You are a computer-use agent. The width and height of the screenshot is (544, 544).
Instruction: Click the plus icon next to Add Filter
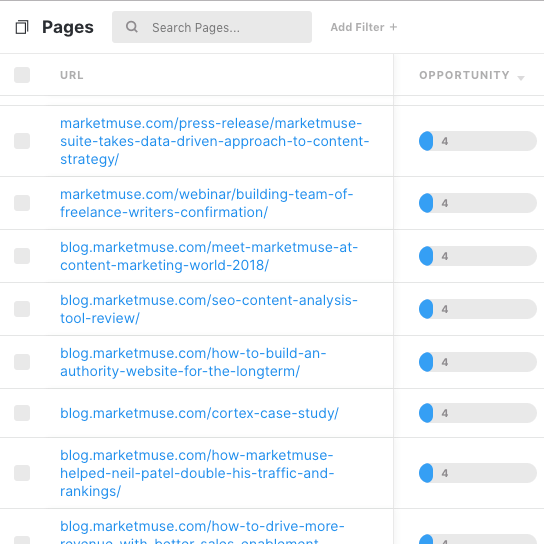pos(393,27)
